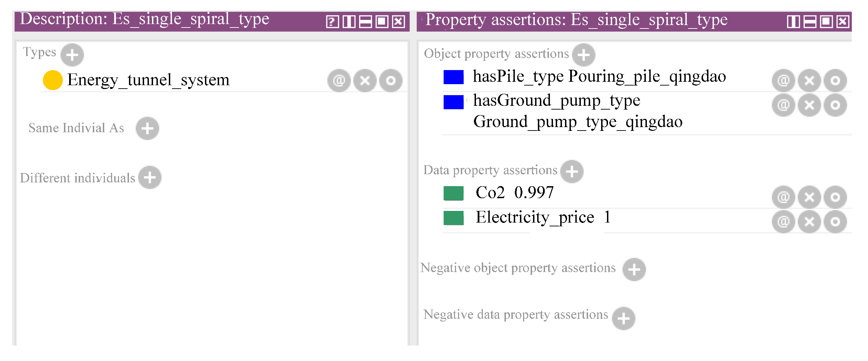Open annotations for hasPile_type assertion
This screenshot has height=361, width=868.
tap(783, 81)
